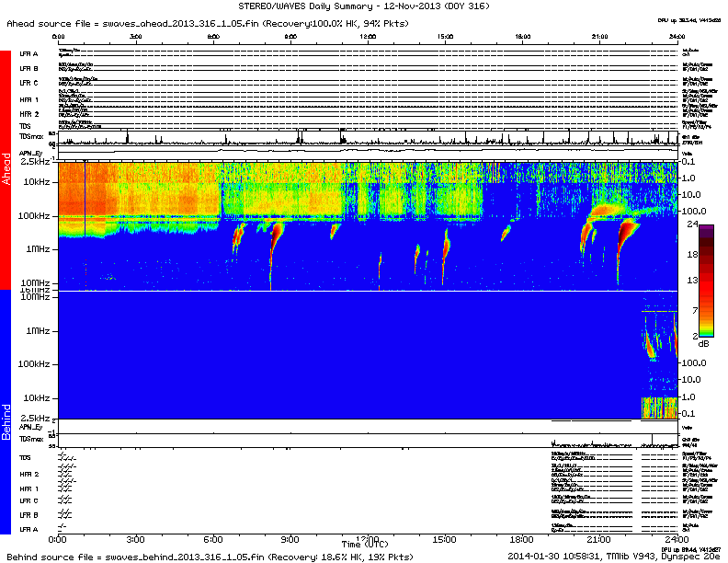
Task: Click the red Ahead spacecraft sidebar label
Action: (x=6, y=170)
